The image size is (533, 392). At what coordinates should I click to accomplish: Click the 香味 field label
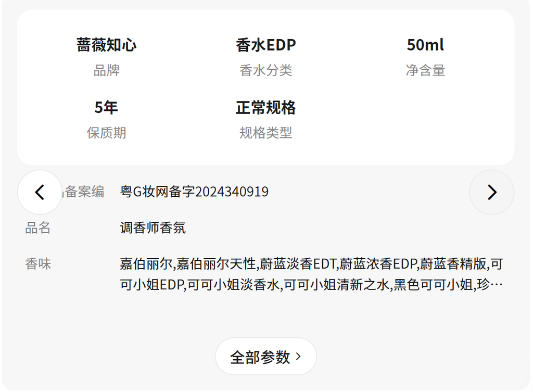pos(38,264)
